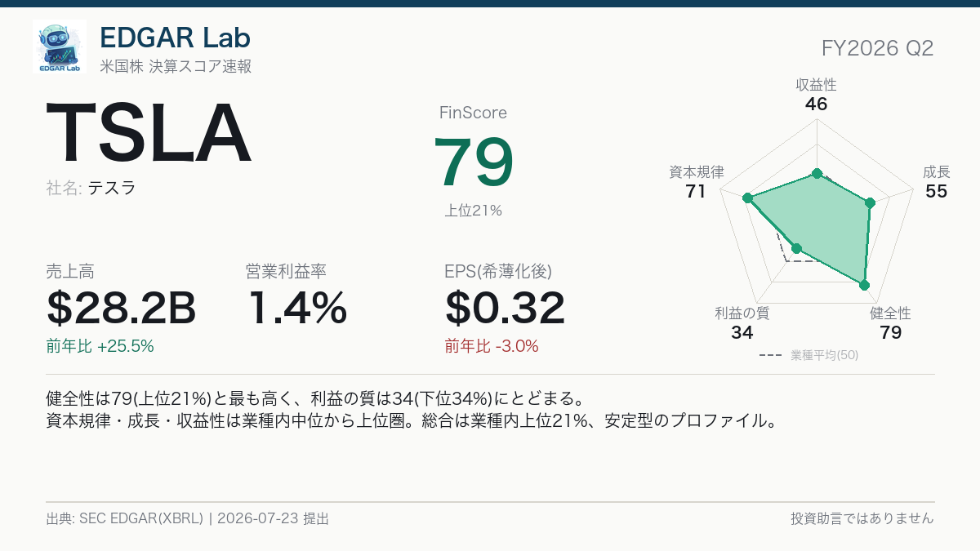Click the 収益性 radar axis label
Screen dimensions: 980x551
pos(816,84)
